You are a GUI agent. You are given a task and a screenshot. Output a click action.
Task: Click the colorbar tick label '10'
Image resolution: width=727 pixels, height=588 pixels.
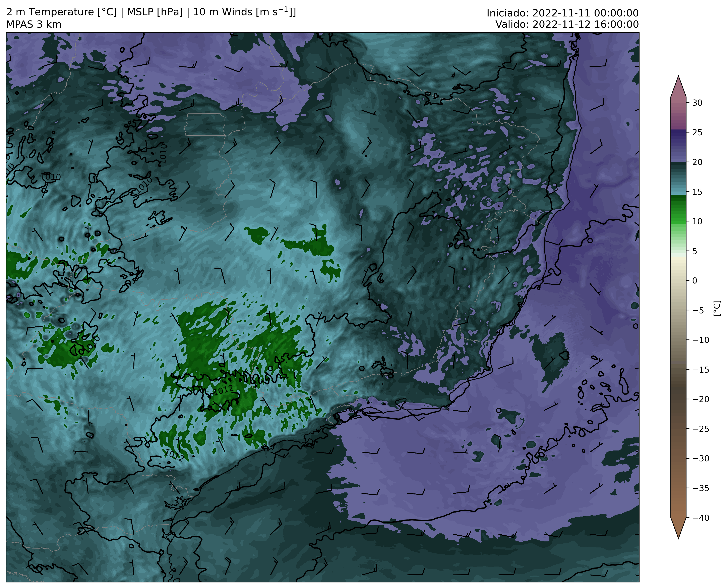tap(697, 221)
